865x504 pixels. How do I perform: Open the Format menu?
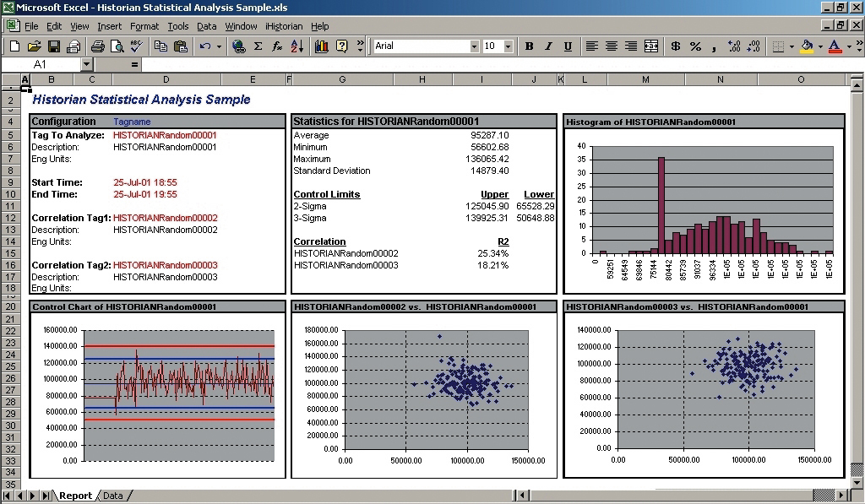point(144,26)
